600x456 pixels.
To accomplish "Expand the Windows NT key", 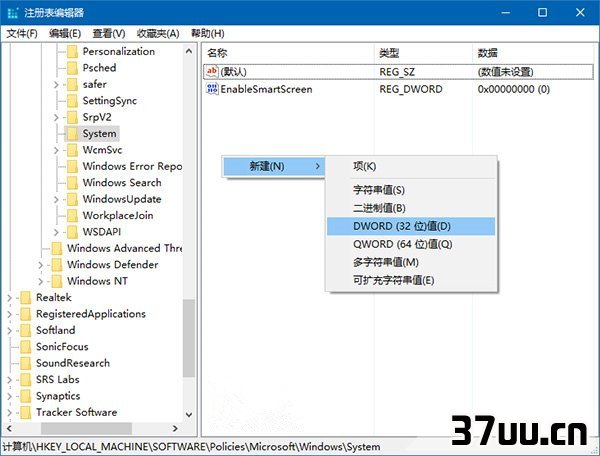I will click(x=41, y=282).
